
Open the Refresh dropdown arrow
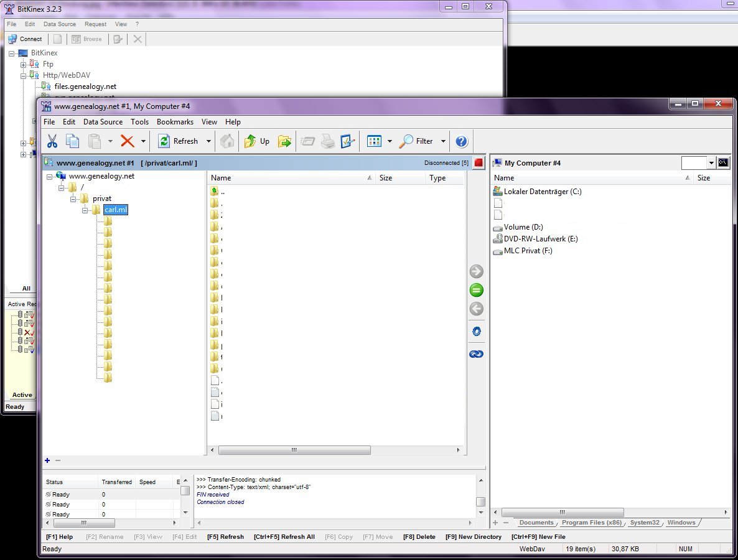208,141
